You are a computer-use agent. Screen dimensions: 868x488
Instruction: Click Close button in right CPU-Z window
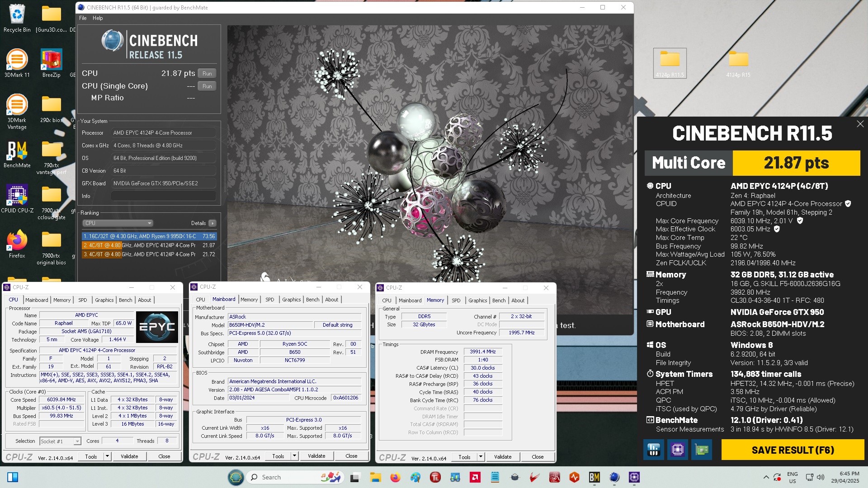pos(538,457)
